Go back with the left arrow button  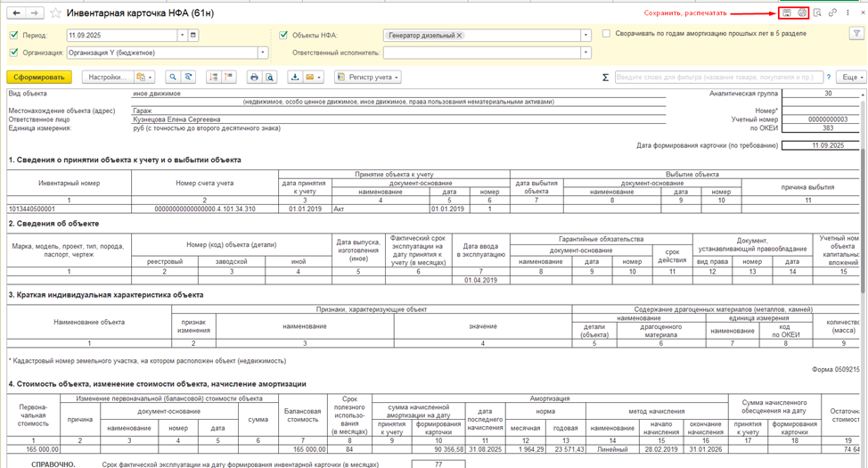(17, 12)
